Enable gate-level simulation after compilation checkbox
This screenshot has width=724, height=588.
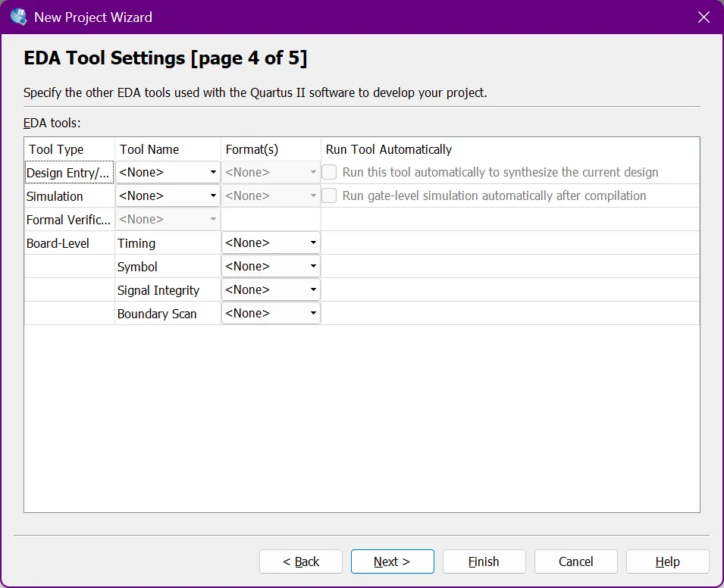[329, 195]
